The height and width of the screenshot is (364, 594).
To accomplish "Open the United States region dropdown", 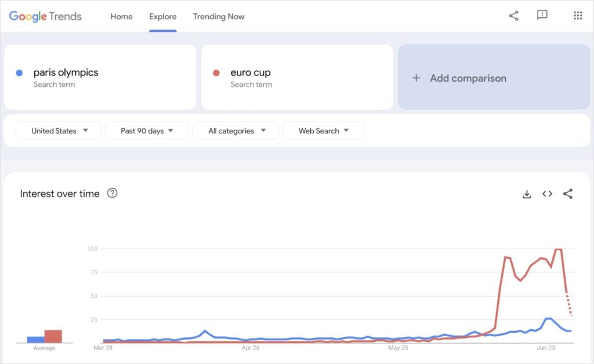I will coord(58,130).
